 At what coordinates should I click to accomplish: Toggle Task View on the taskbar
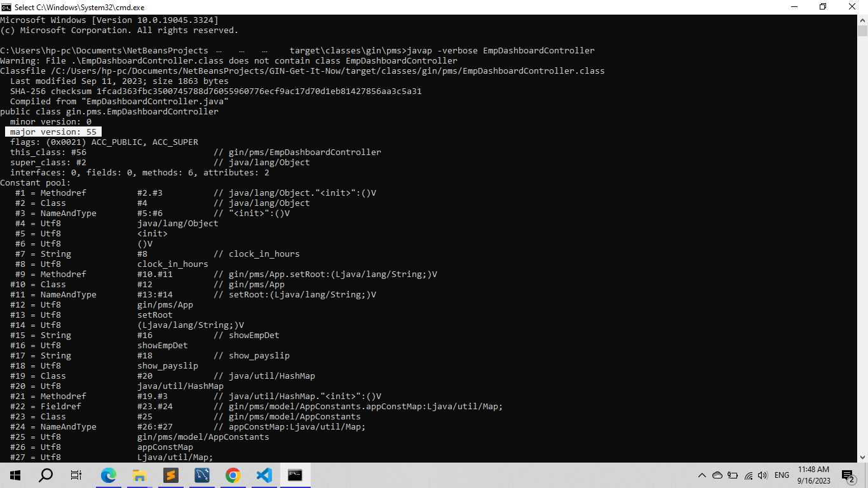(76, 475)
